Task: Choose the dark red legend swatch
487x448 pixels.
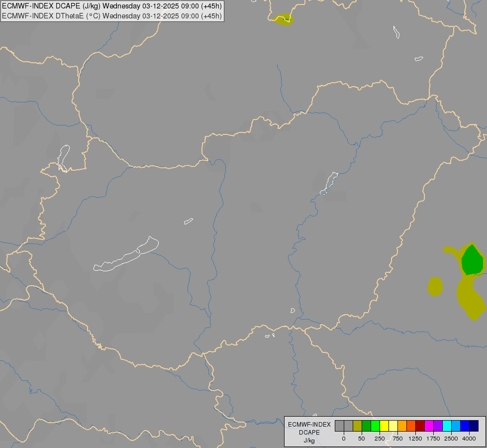Action: coord(420,426)
